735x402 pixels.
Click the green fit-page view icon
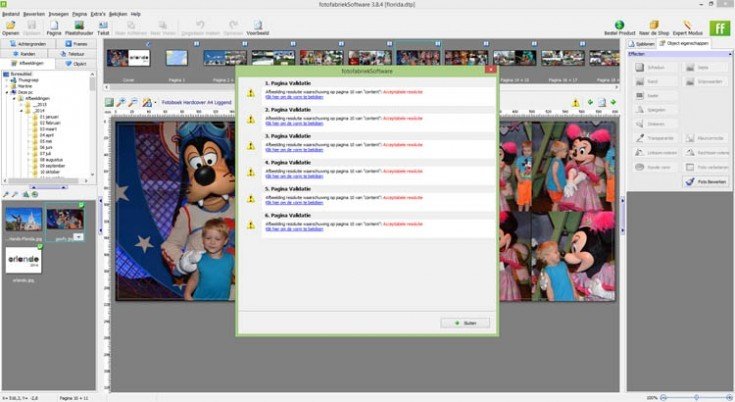pos(109,102)
